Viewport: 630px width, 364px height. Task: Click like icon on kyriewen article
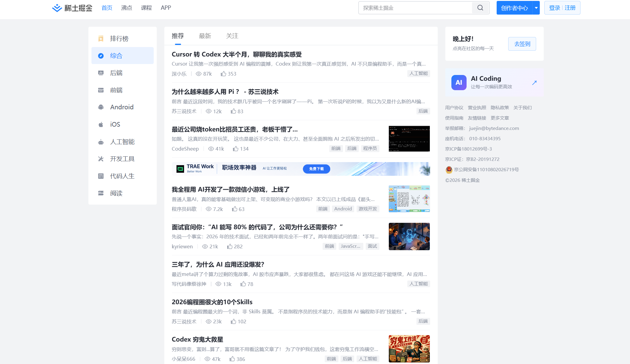(230, 247)
